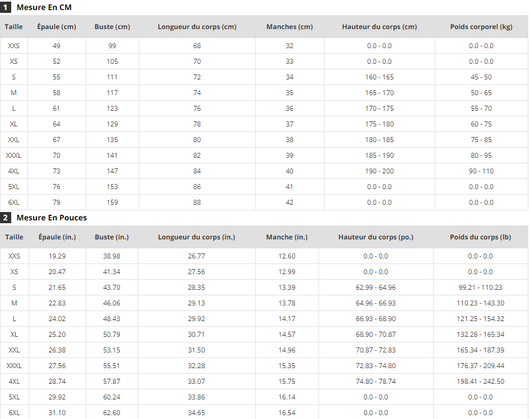
Task: Click the Épaule (in.) column header
Action: [57, 237]
